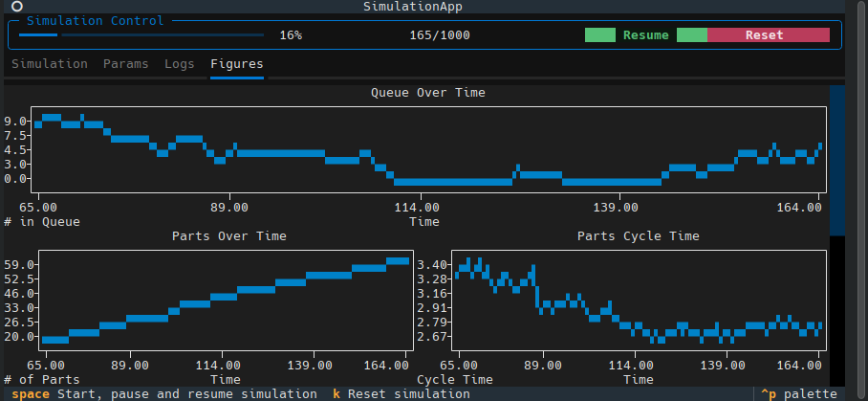Image resolution: width=868 pixels, height=401 pixels.
Task: Click the 16% progress percentage label
Action: pos(291,35)
